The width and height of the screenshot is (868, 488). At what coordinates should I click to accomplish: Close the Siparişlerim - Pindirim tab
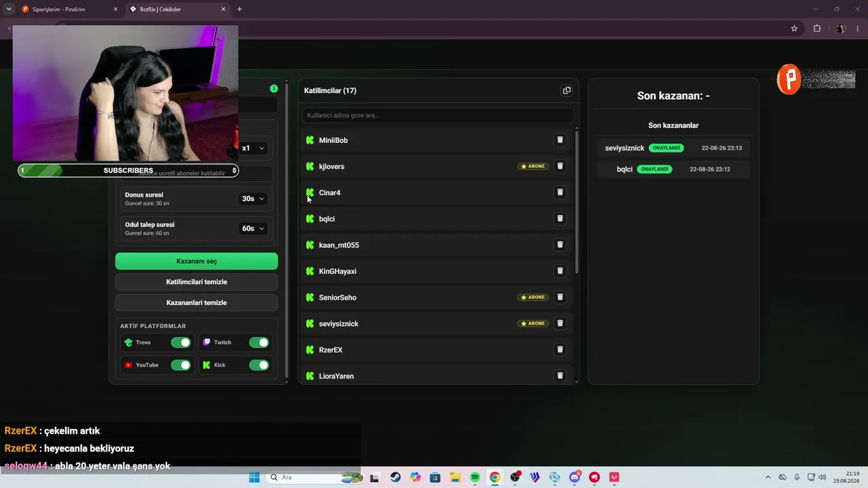pyautogui.click(x=115, y=9)
